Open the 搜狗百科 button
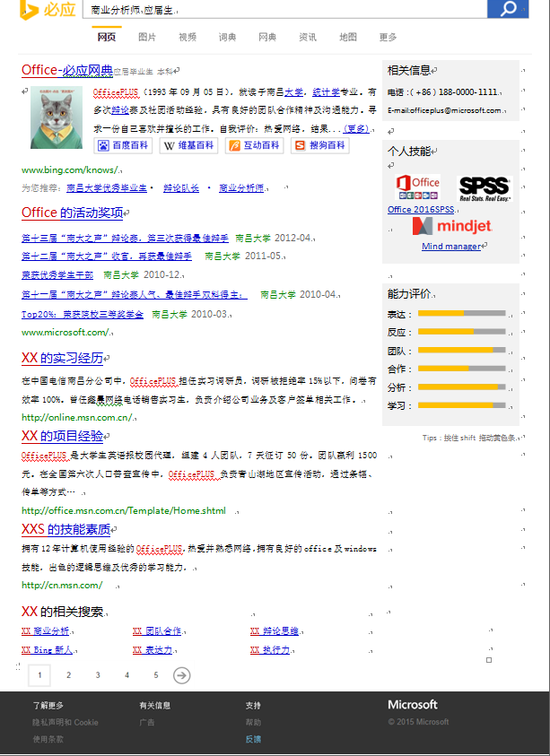The image size is (550, 756). [320, 145]
